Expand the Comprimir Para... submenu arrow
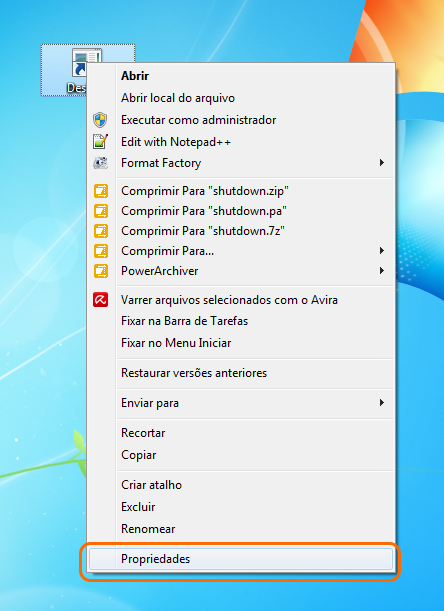Screen dimensions: 444x611 [382, 251]
